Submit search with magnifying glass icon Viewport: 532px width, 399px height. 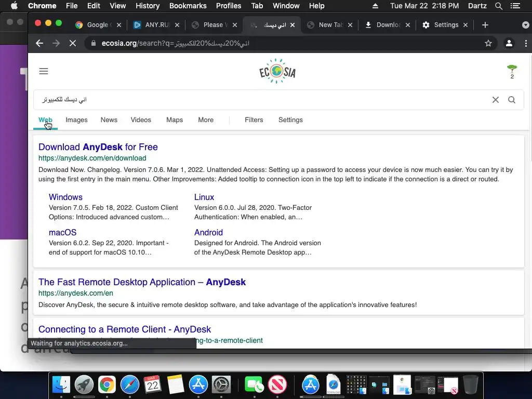(512, 100)
